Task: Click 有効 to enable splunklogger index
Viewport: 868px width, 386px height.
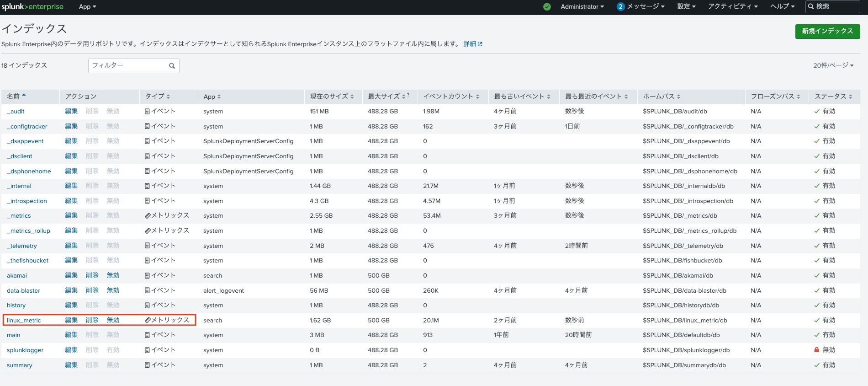Action: [113, 350]
